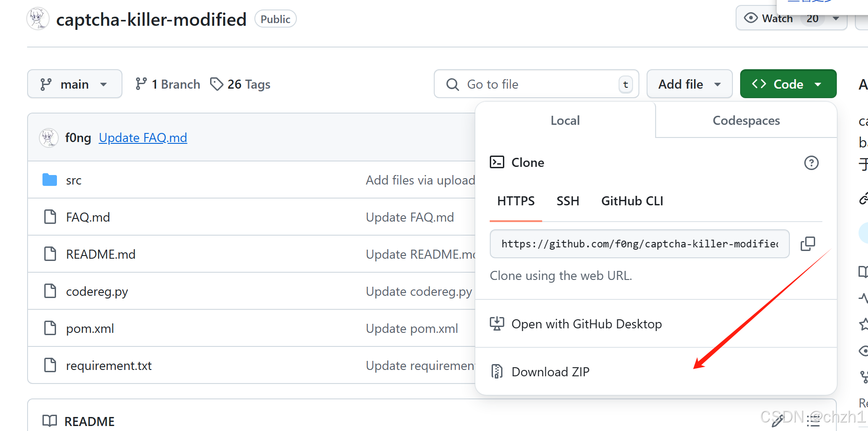Click the Add files via upload commit message
Screen dimensions: 868x431
420,180
